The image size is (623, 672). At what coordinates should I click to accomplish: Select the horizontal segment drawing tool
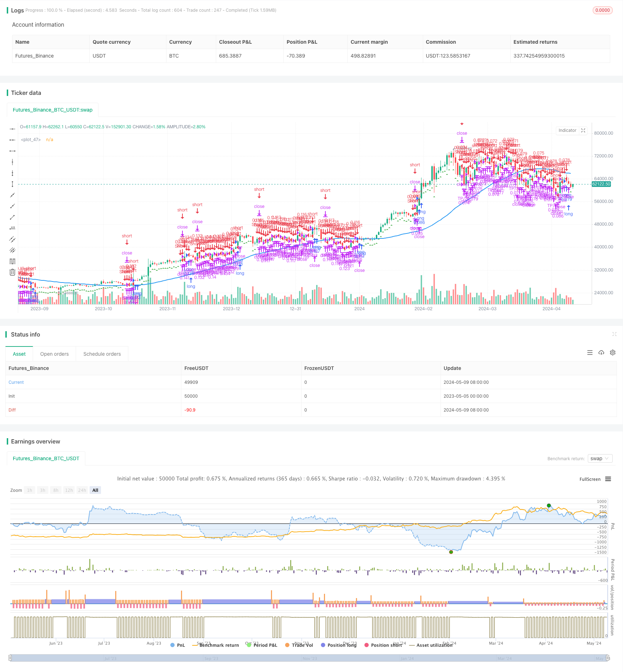12,151
